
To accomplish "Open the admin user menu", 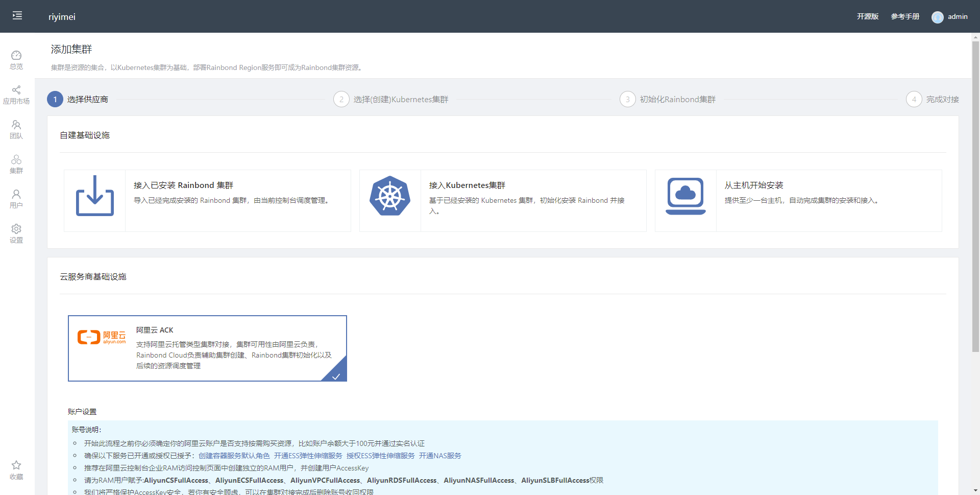I will 949,17.
